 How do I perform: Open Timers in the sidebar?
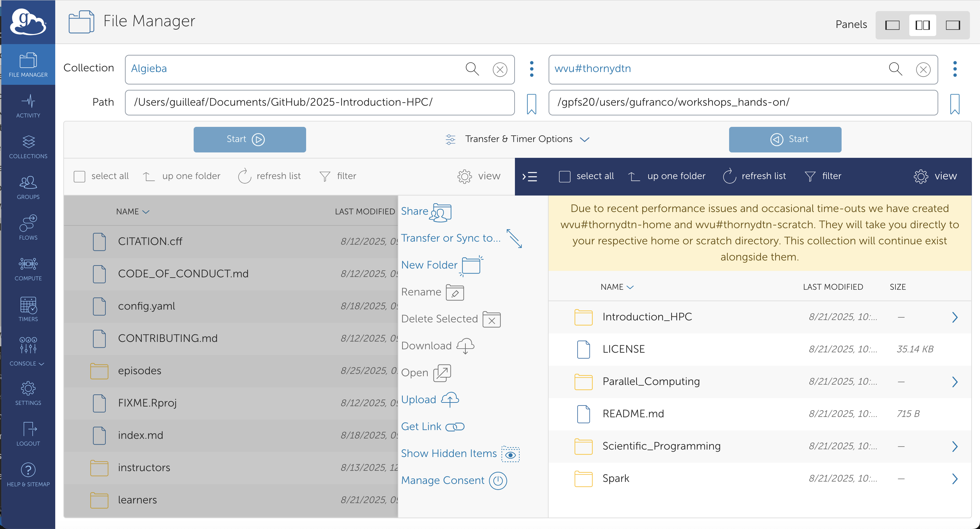(28, 309)
